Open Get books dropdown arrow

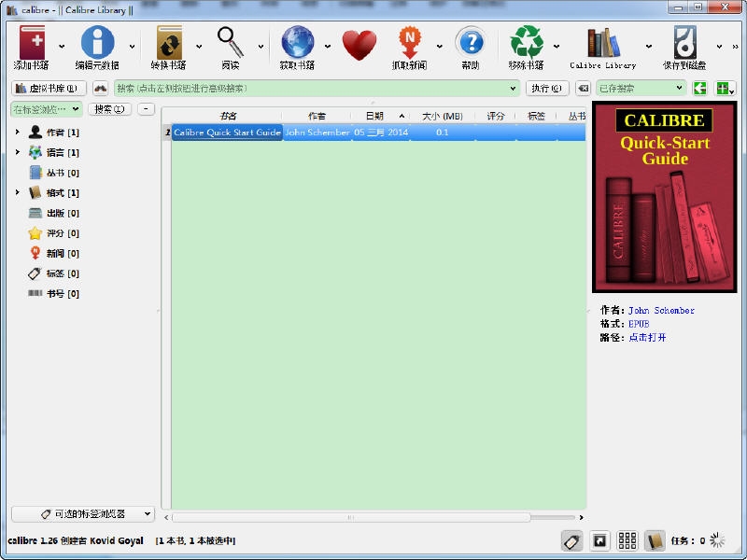pos(328,46)
